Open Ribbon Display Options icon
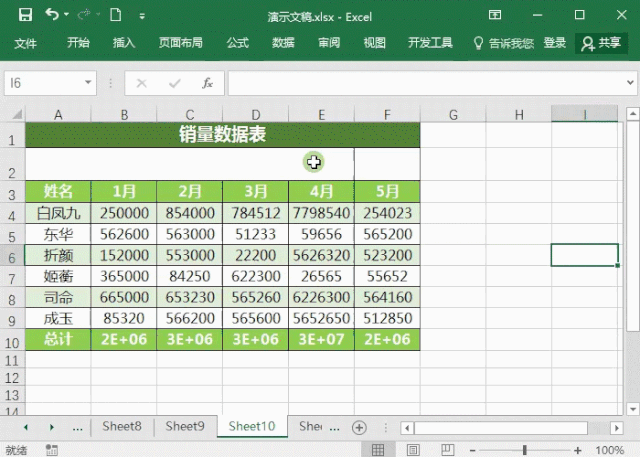This screenshot has width=640, height=457. (x=495, y=15)
